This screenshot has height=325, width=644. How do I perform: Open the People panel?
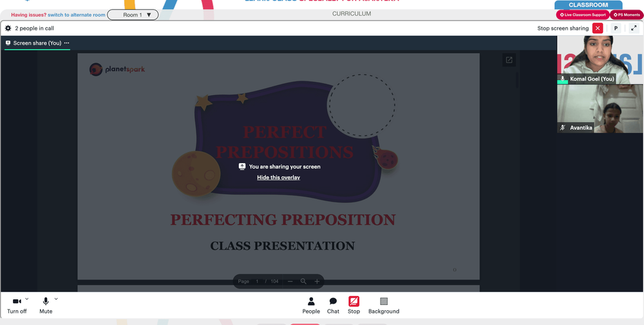coord(311,305)
